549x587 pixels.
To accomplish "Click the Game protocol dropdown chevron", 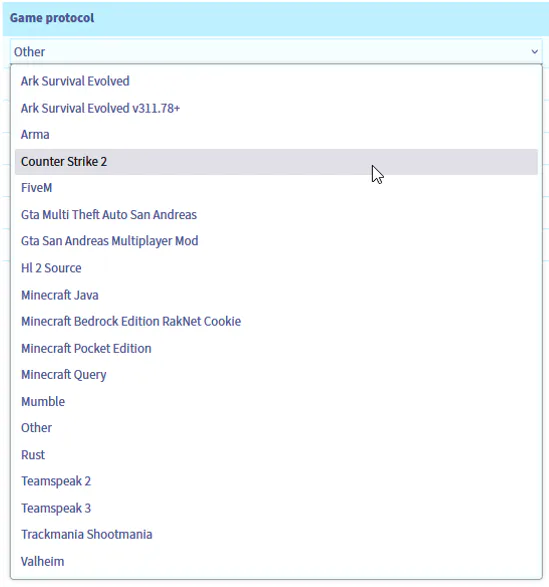I will coord(534,52).
